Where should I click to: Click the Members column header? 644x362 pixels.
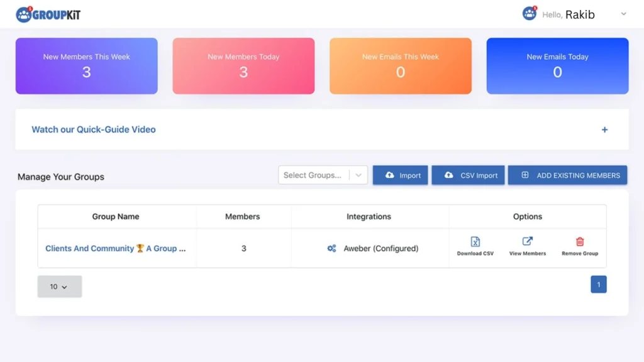242,217
